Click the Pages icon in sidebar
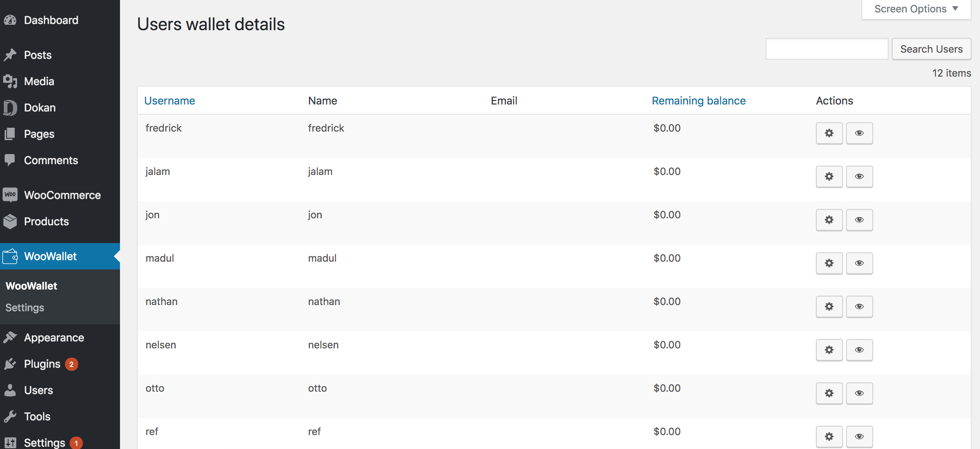 click(10, 134)
